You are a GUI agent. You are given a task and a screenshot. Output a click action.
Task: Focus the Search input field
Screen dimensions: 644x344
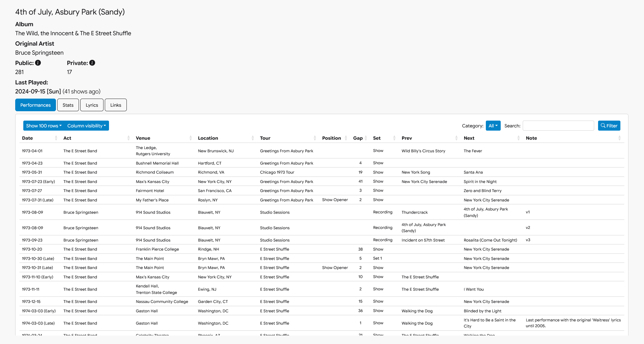[x=558, y=126]
